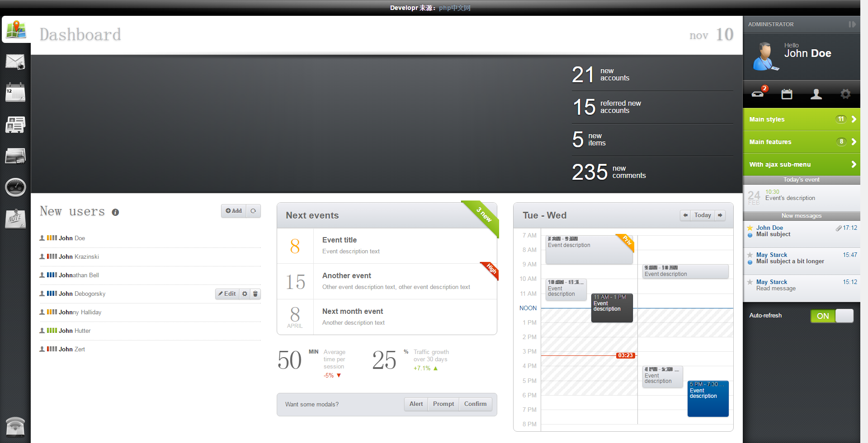Screen dimensions: 868x443
Task: Toggle star on May Starck 15:12 message
Action: point(750,282)
